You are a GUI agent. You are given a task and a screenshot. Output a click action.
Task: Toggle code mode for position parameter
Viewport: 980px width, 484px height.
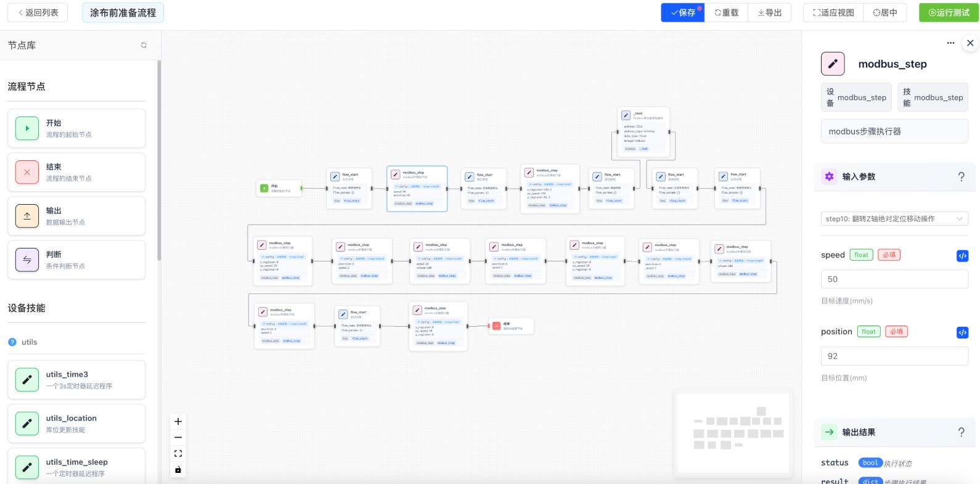[x=962, y=332]
